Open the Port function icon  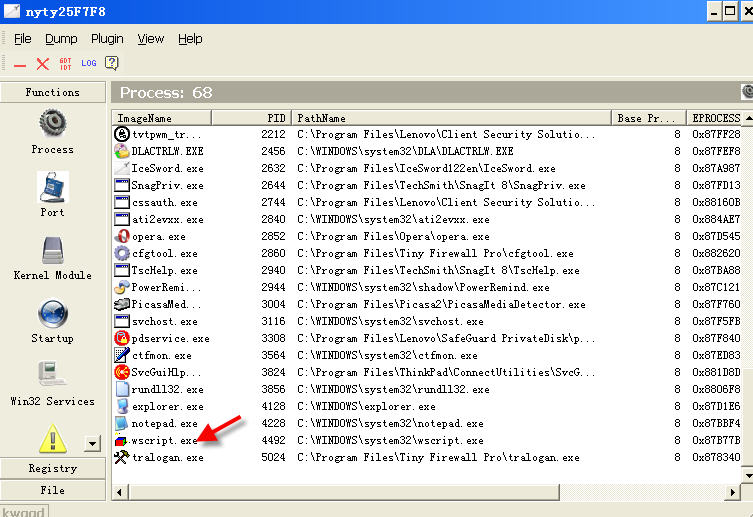52,187
